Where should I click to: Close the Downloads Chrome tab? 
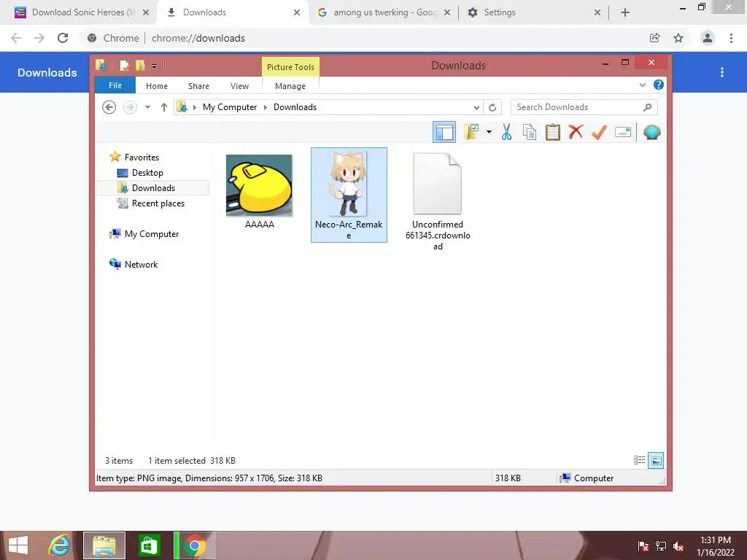coord(297,12)
